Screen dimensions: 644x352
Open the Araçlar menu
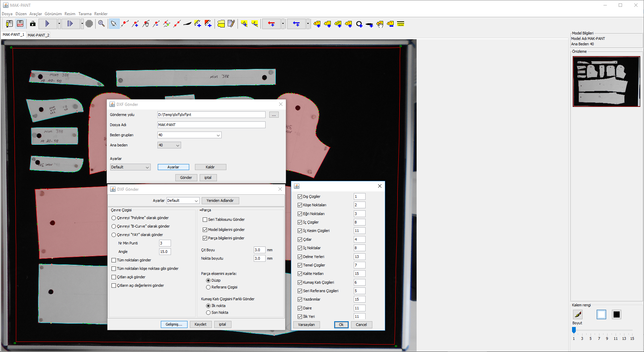click(x=35, y=14)
